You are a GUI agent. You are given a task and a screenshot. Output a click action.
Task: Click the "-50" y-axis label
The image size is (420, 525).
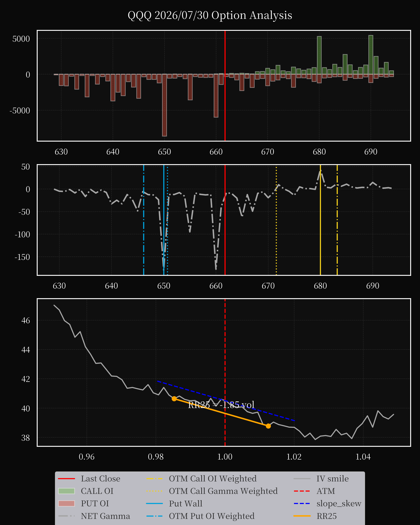coord(24,212)
